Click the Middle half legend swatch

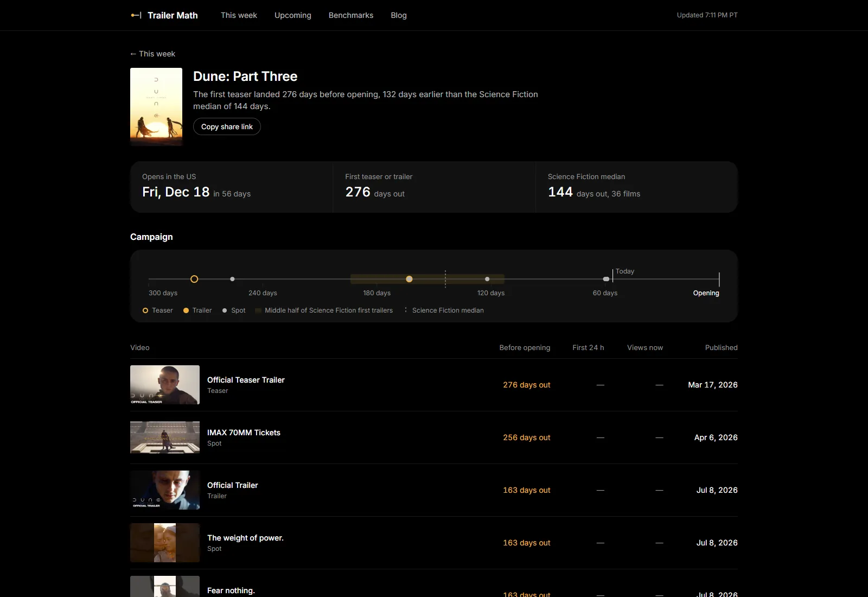(259, 310)
